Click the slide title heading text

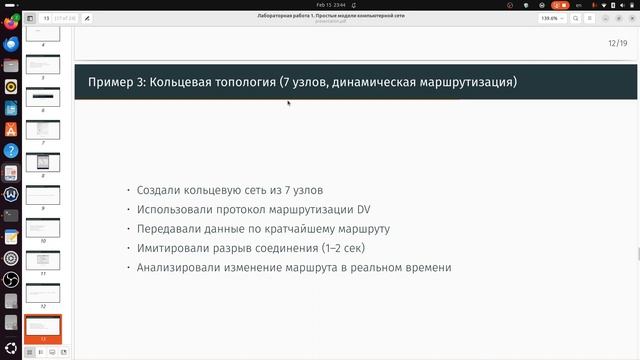point(302,82)
